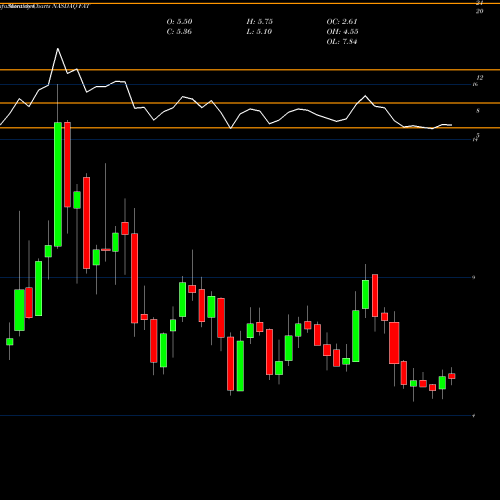Click the 'OC: 2.61' value
Viewport: 500px width, 500px height.
[342, 22]
